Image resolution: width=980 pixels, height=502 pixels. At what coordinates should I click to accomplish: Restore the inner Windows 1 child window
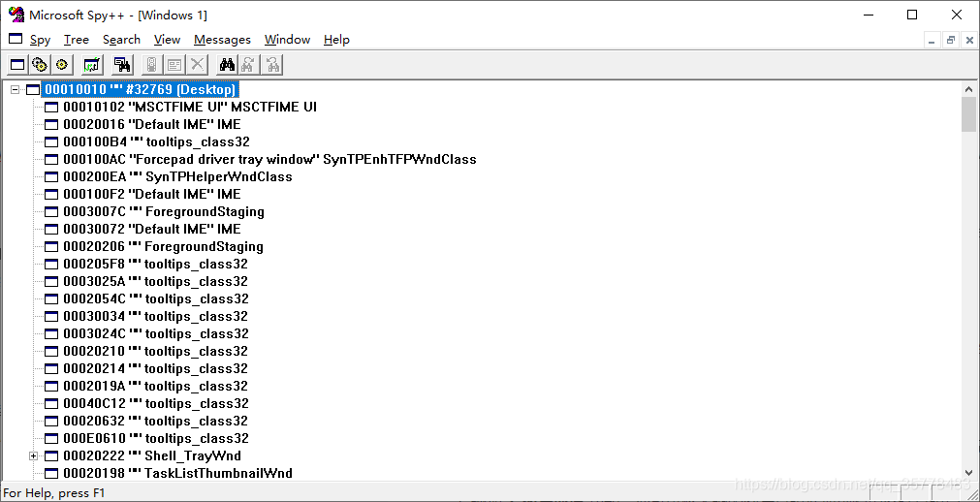pyautogui.click(x=951, y=40)
